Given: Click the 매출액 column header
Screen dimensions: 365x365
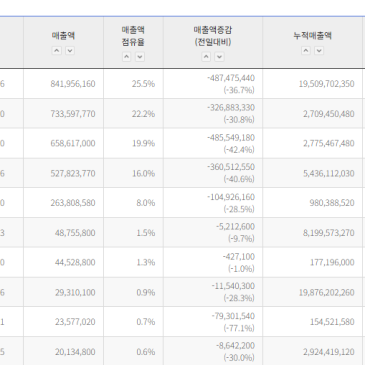Looking at the screenshot, I should tap(63, 36).
